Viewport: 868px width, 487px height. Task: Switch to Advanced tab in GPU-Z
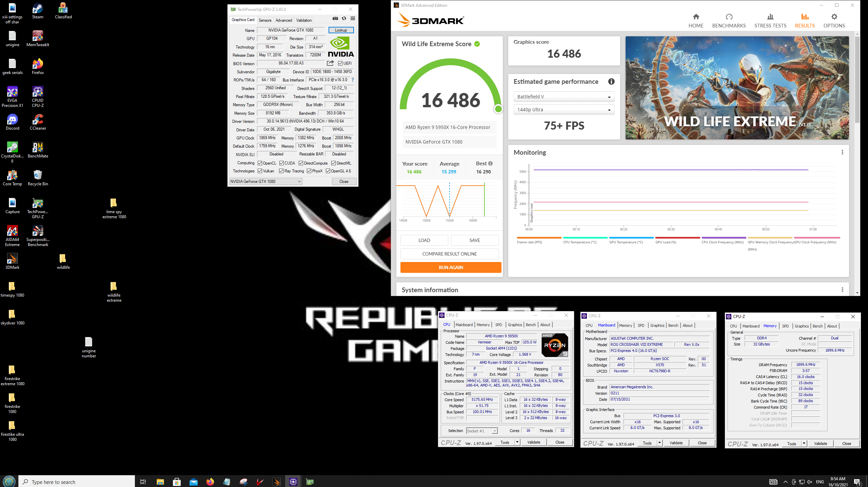283,20
